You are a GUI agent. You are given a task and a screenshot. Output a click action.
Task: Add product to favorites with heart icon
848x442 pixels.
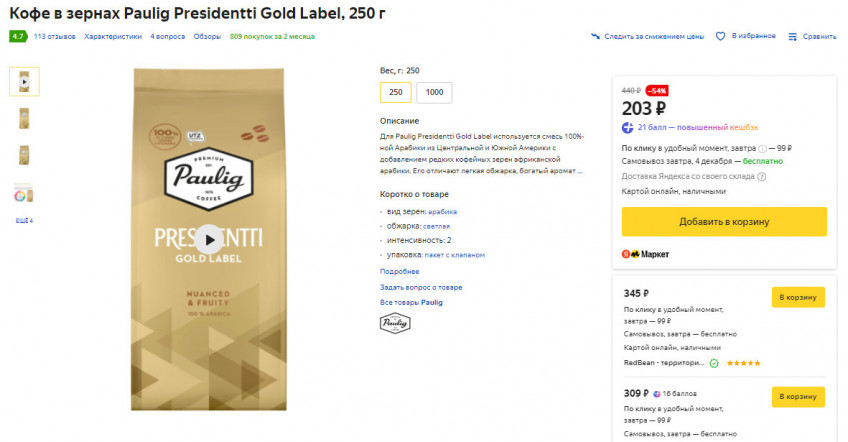(x=720, y=36)
